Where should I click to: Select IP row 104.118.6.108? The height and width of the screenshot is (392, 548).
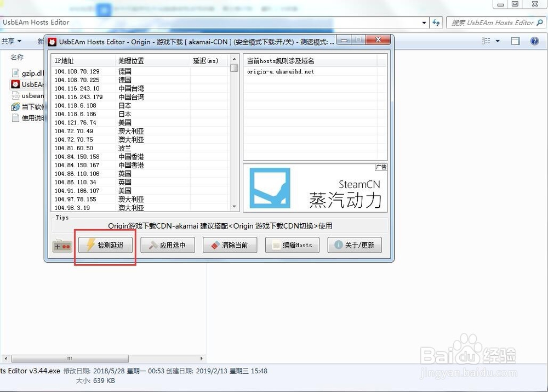[x=140, y=106]
